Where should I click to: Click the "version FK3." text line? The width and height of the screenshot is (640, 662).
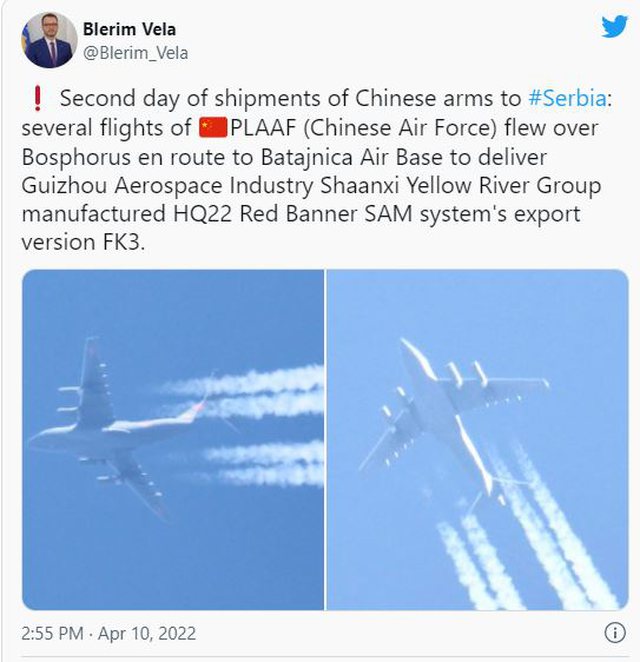[83, 242]
